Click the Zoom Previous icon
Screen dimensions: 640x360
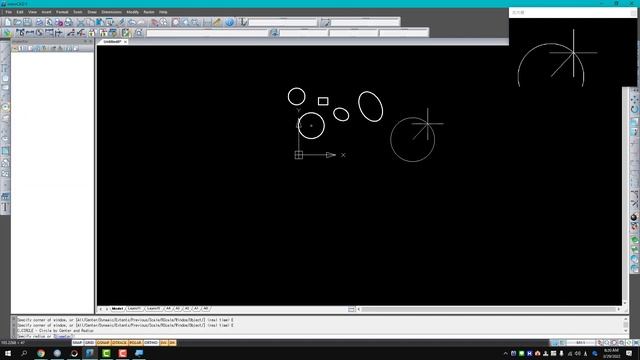185,22
